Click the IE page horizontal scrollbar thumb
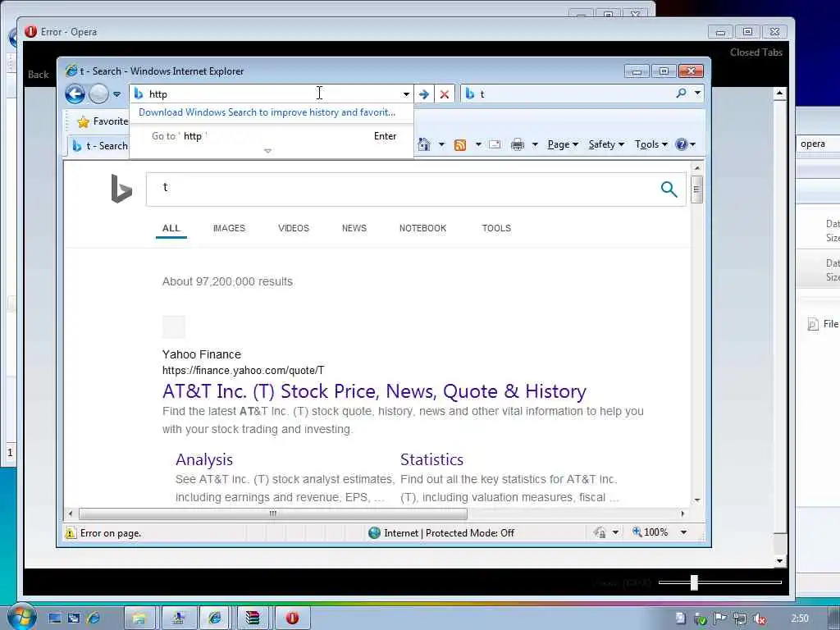Image resolution: width=840 pixels, height=630 pixels. 272,514
